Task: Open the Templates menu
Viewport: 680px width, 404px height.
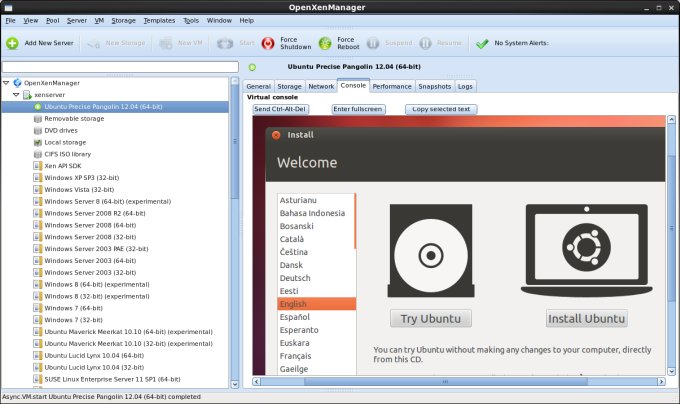Action: [159, 20]
